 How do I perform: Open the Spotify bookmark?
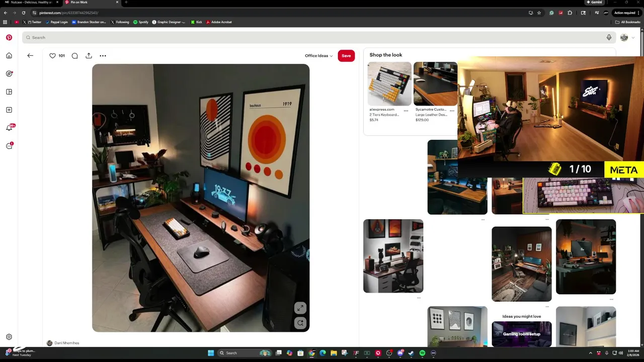click(x=141, y=22)
